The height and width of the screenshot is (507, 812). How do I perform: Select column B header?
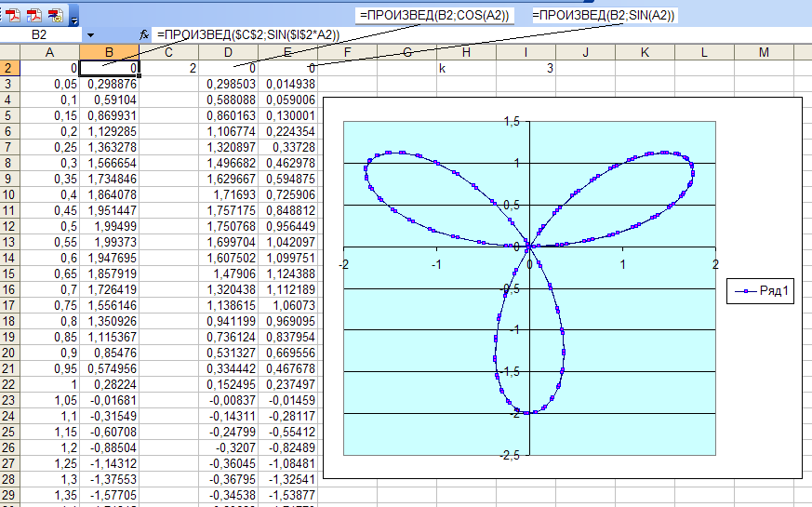[x=109, y=52]
